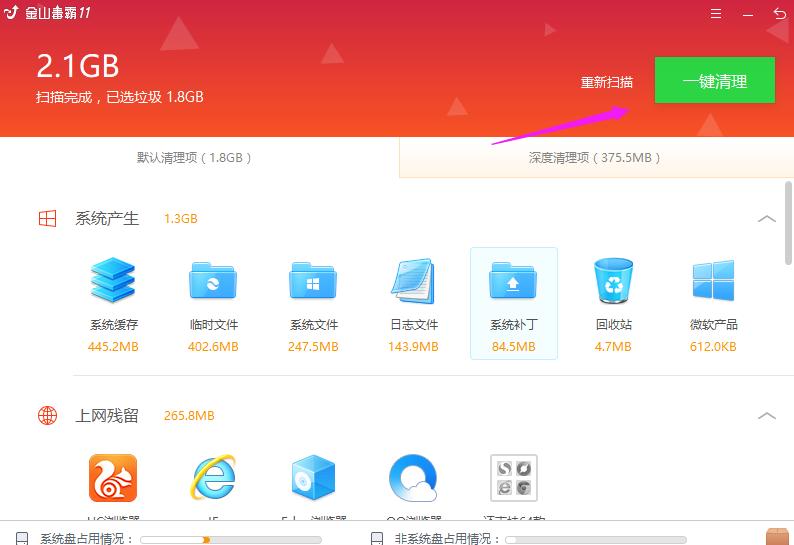This screenshot has width=794, height=545.
Task: Click the 微软产品 Microsoft products icon
Action: [713, 281]
